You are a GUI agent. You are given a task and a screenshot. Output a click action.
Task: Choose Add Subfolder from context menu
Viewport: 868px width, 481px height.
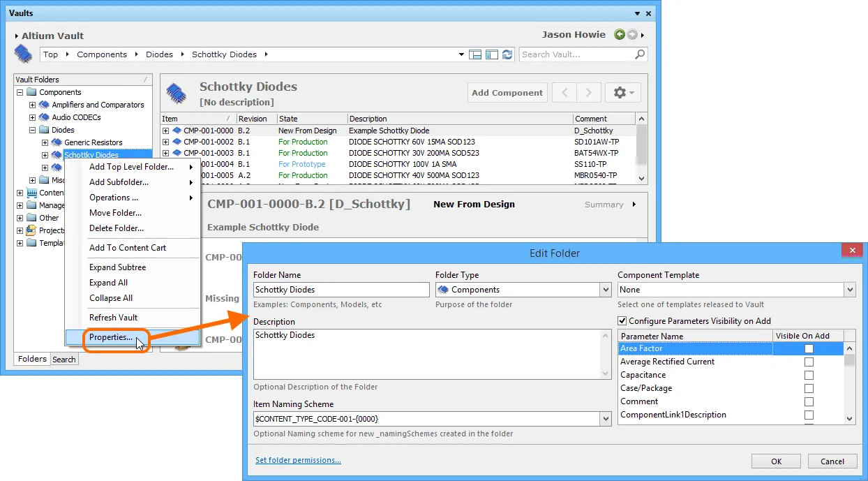132,182
